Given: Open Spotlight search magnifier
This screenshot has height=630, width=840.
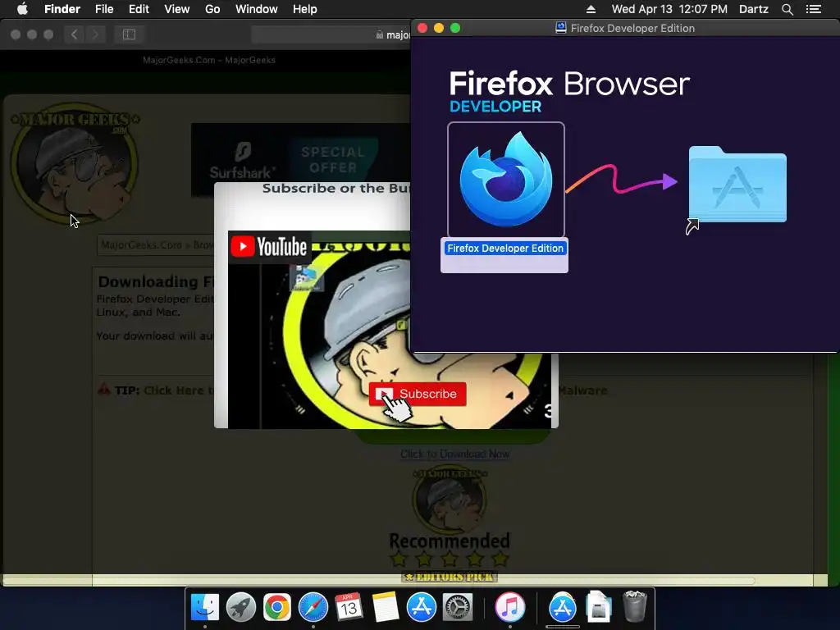Looking at the screenshot, I should 787,9.
